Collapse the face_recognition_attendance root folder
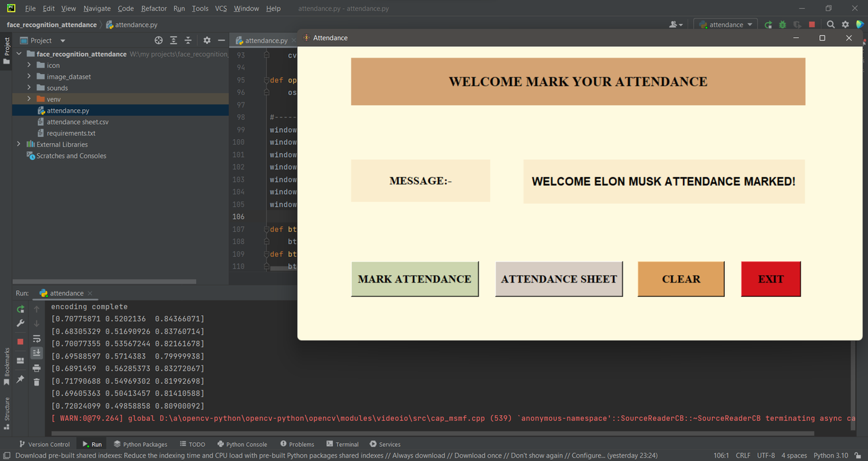This screenshot has height=461, width=868. [x=18, y=54]
